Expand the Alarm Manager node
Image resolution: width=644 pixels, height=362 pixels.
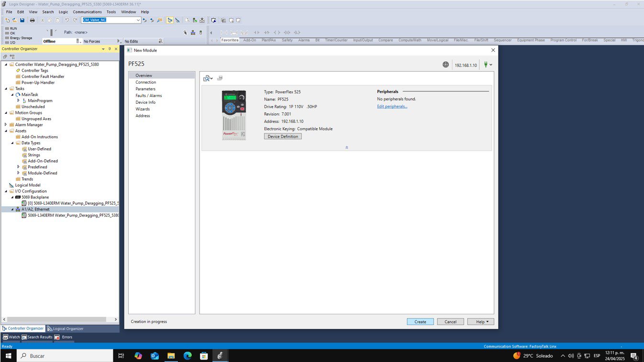[6, 125]
